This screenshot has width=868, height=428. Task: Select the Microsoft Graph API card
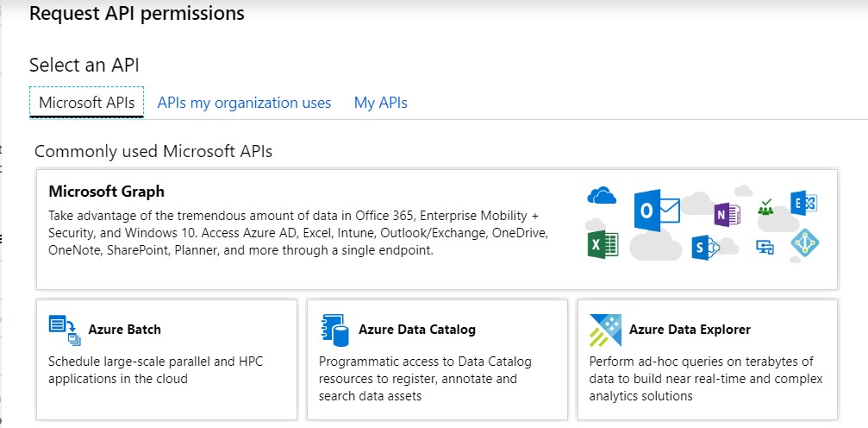click(x=437, y=230)
